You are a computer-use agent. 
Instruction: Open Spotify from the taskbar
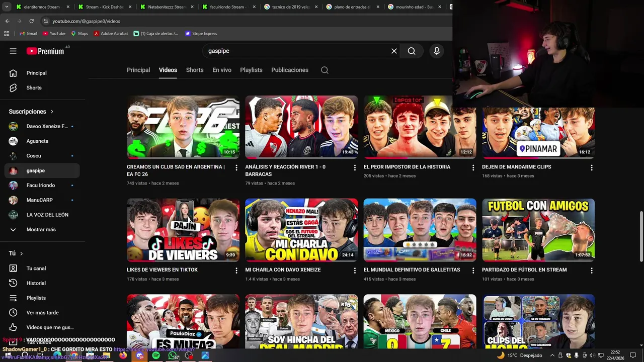pos(156,355)
